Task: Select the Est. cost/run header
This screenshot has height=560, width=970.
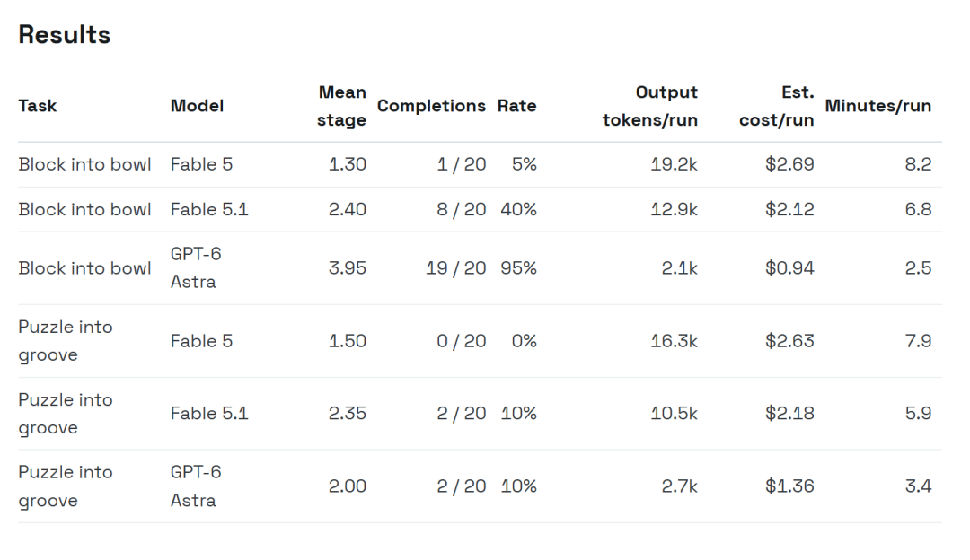Action: pos(776,106)
